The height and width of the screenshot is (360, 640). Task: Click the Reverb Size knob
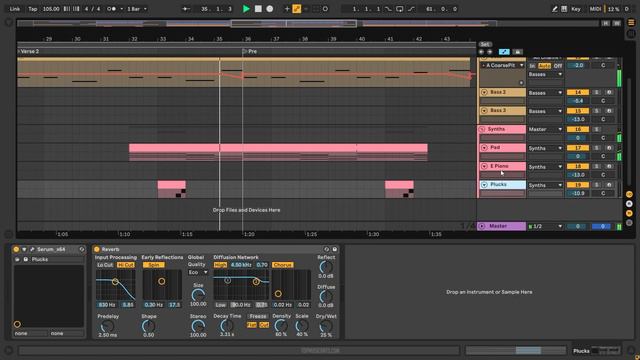tap(198, 295)
